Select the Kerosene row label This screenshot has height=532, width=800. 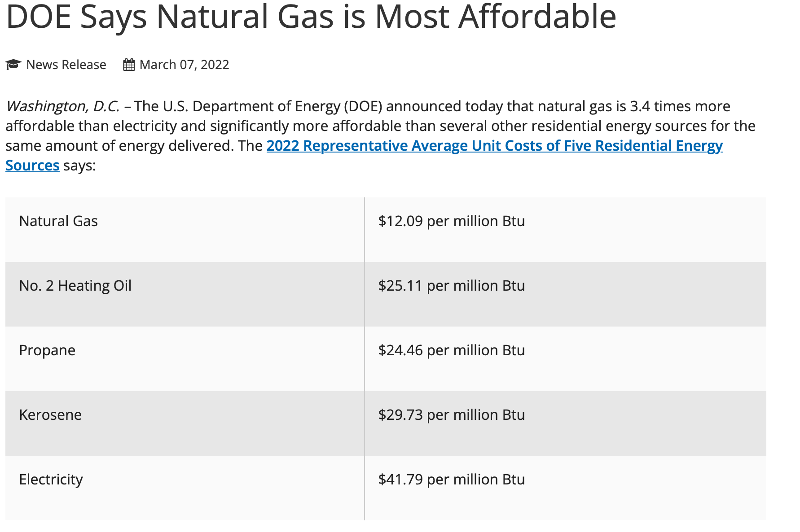(50, 415)
